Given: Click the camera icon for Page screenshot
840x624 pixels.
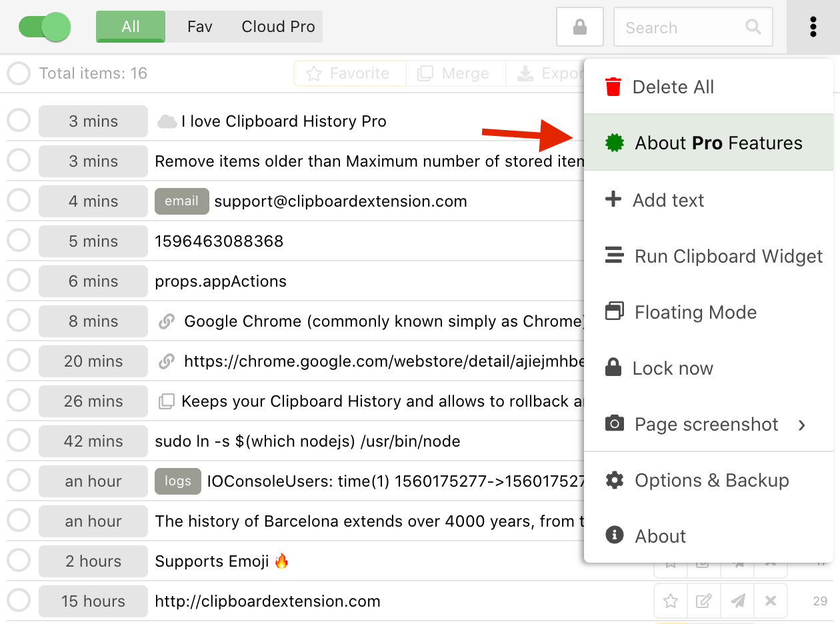Looking at the screenshot, I should [x=614, y=423].
